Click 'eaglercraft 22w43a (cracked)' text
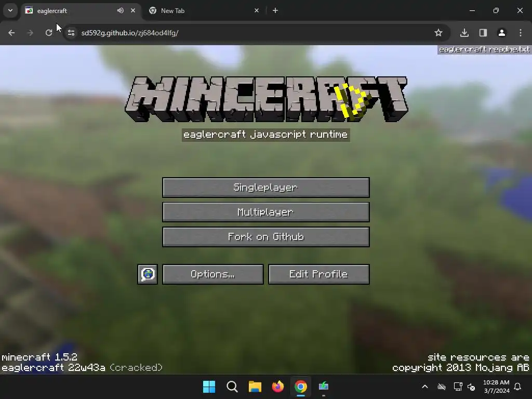The image size is (532, 399). (82, 368)
